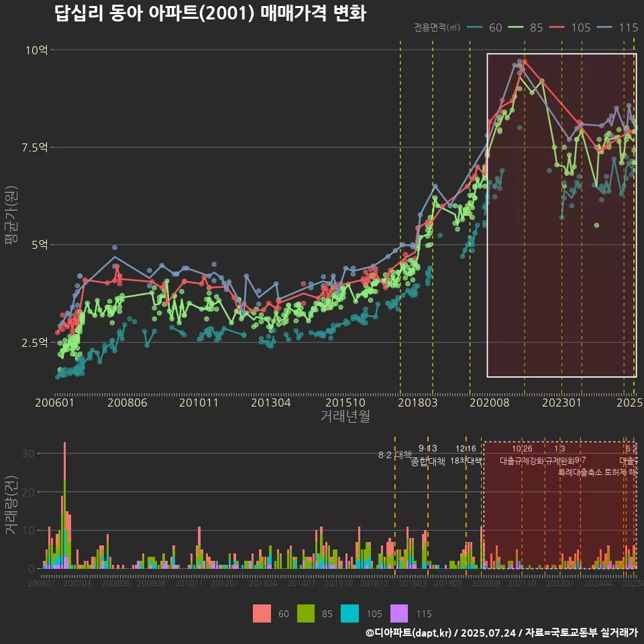Click the 10 volume axis label
The width and height of the screenshot is (644, 644).
pyautogui.click(x=28, y=531)
